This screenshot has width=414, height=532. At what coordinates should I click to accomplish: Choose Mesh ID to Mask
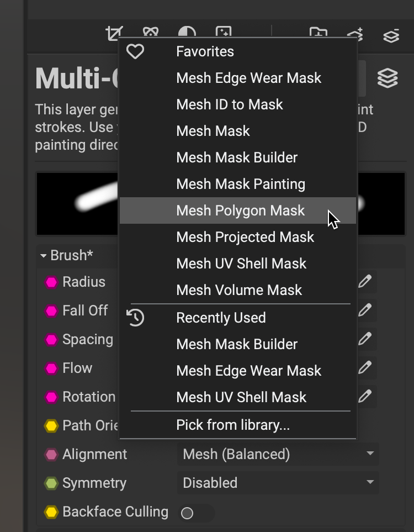(x=229, y=104)
